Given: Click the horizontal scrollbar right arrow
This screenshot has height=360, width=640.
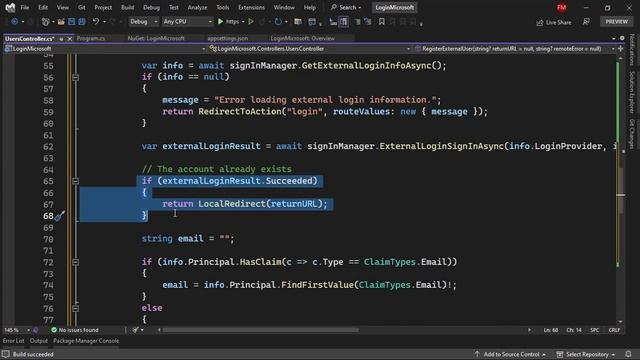Looking at the screenshot, I should 529,330.
